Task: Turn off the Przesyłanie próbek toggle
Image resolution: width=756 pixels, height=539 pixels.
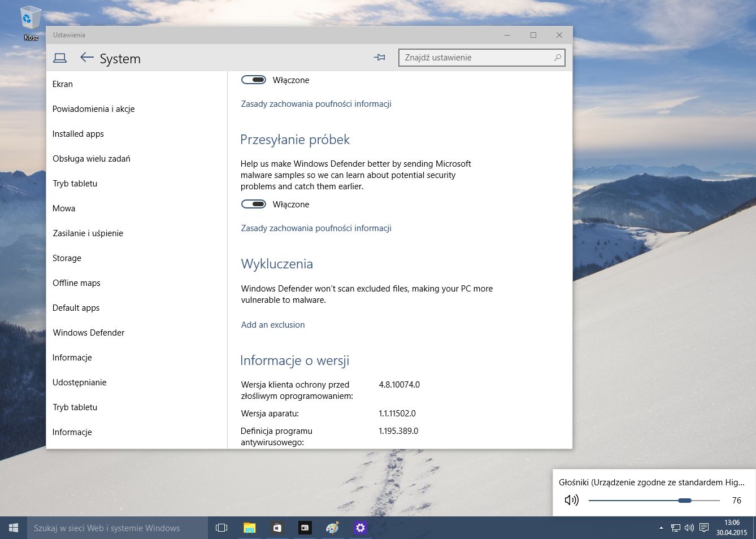Action: 254,204
